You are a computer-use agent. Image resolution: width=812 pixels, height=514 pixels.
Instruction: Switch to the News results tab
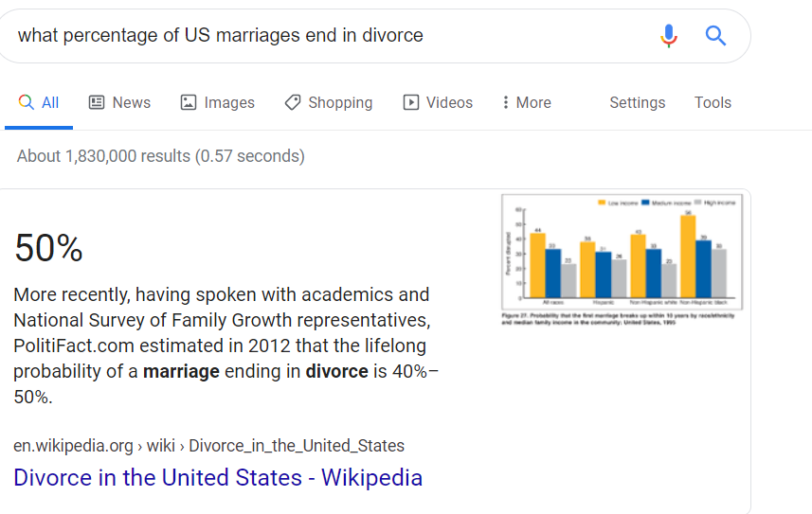point(119,102)
